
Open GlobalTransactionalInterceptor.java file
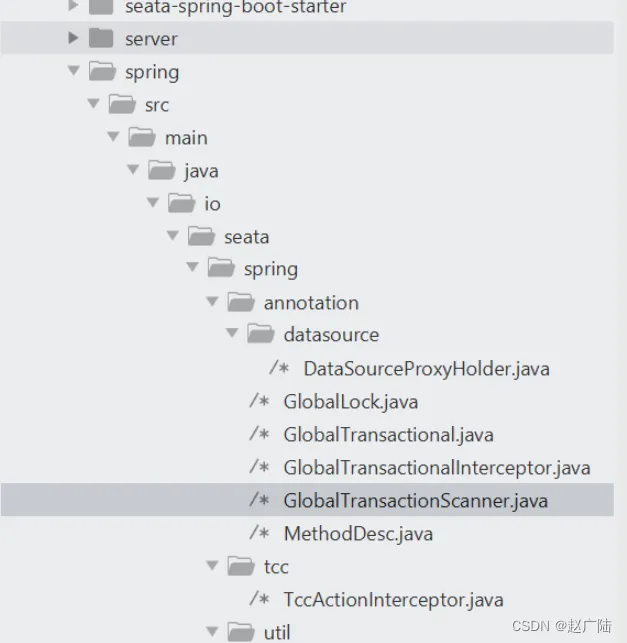click(x=437, y=467)
